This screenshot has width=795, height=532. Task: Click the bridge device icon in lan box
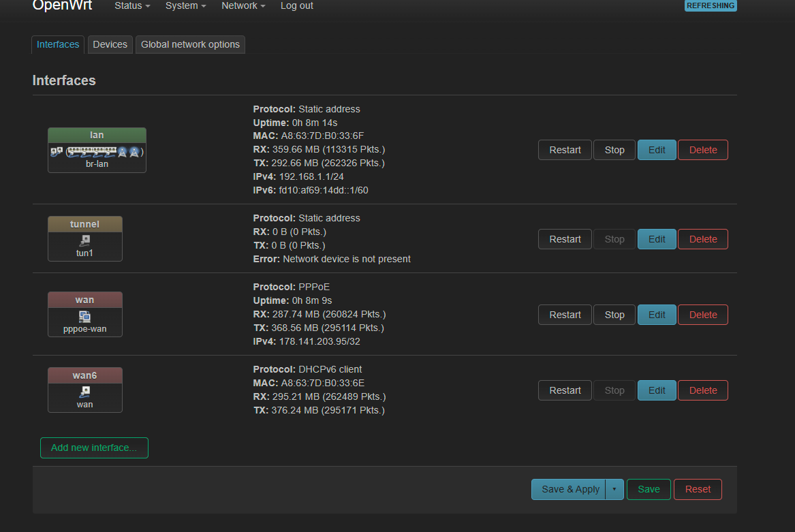[57, 151]
